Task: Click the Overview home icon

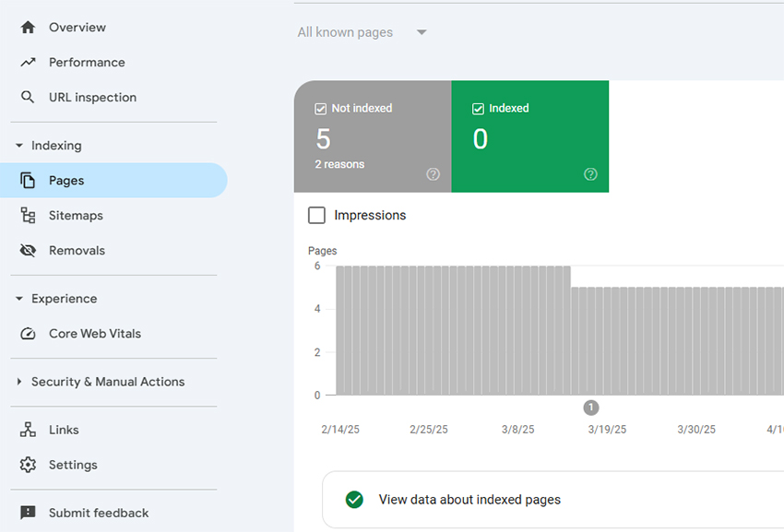Action: (x=28, y=28)
